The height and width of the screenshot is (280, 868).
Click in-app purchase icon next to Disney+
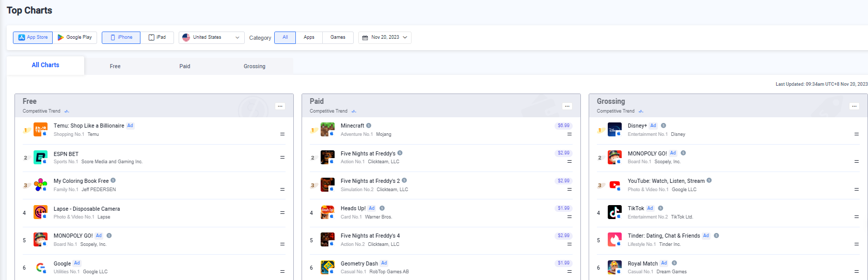click(664, 126)
